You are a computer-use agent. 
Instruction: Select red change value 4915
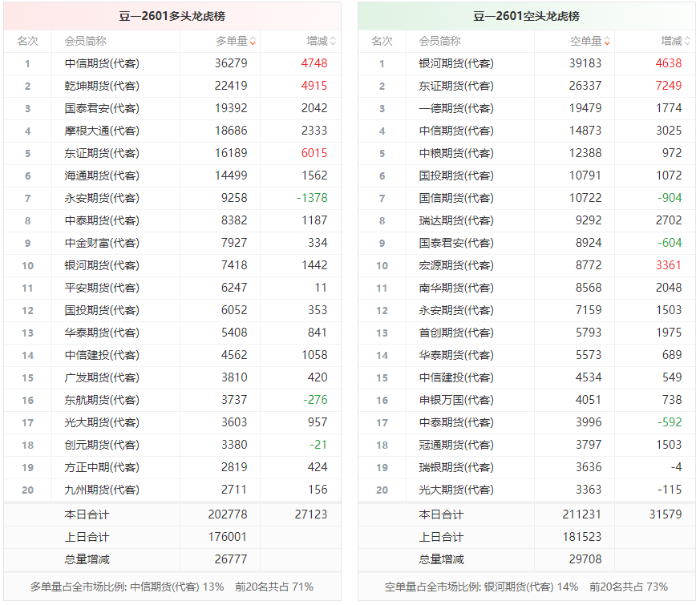pos(314,86)
